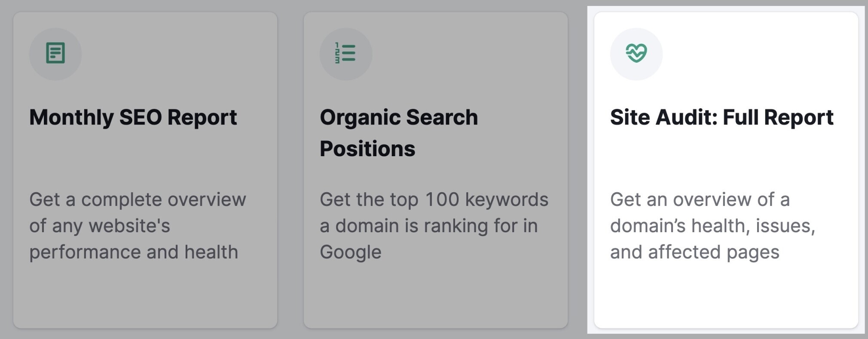This screenshot has height=339, width=868.
Task: Choose the dimmed Organic Search Positions template card
Action: point(436,170)
